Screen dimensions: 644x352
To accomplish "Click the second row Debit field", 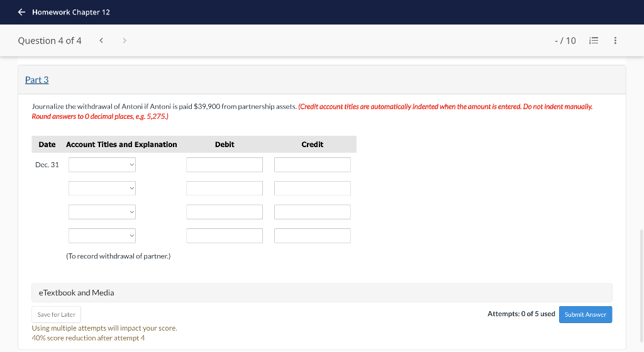I will (225, 189).
